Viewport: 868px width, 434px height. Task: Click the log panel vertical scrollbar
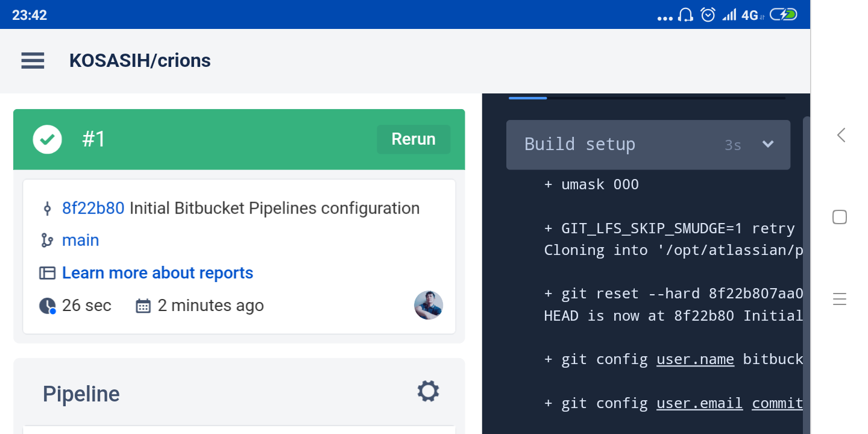[x=807, y=271]
